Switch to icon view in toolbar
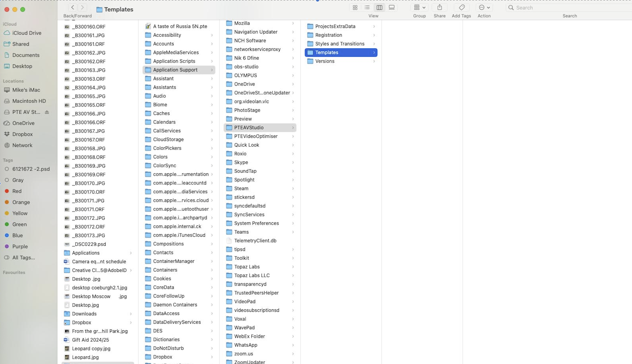The image size is (632, 364). click(x=355, y=8)
